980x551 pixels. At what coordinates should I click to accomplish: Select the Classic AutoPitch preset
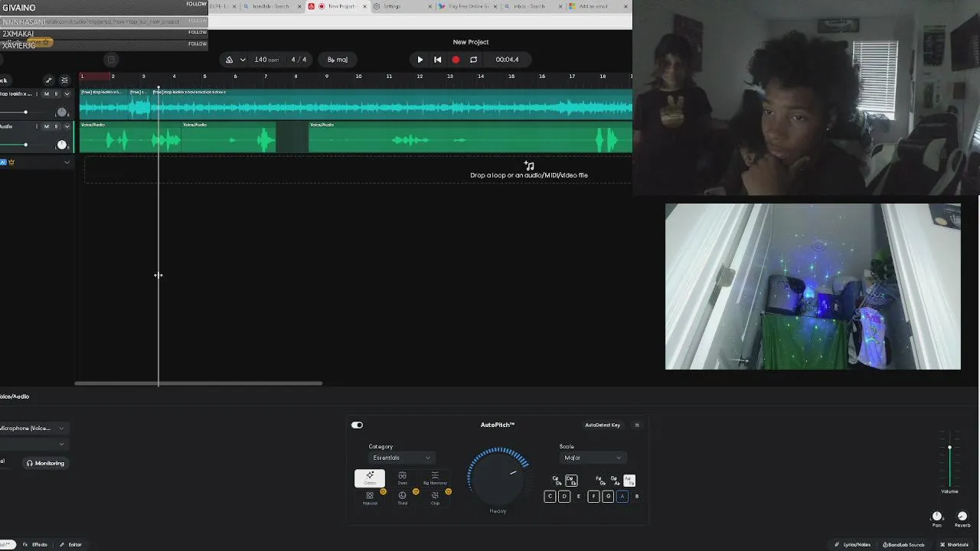tap(370, 478)
